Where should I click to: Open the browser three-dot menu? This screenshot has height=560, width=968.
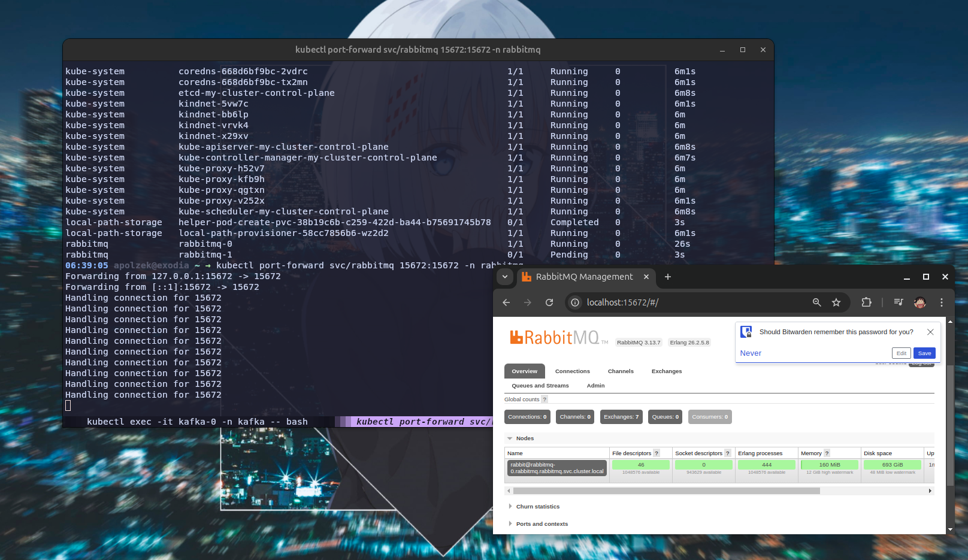pos(942,302)
